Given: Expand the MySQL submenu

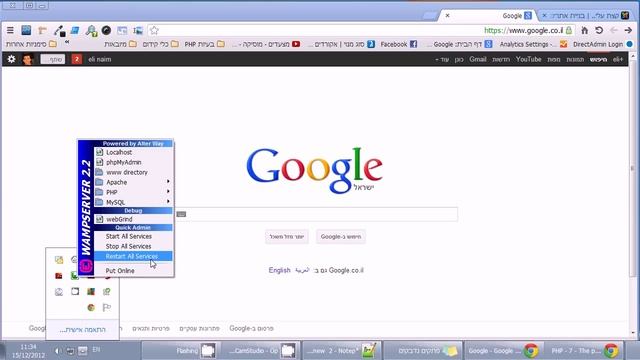Looking at the screenshot, I should tap(133, 202).
